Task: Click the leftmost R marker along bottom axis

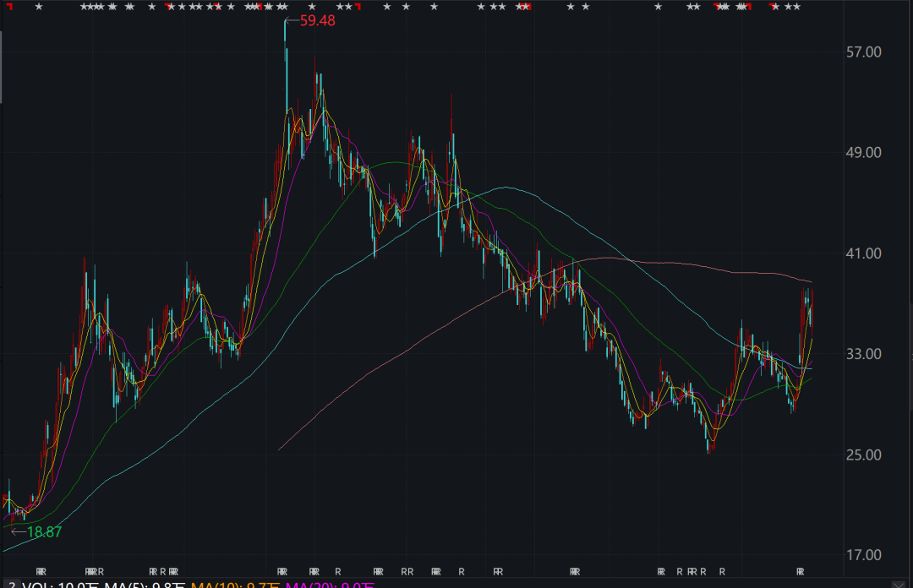Action: click(41, 571)
